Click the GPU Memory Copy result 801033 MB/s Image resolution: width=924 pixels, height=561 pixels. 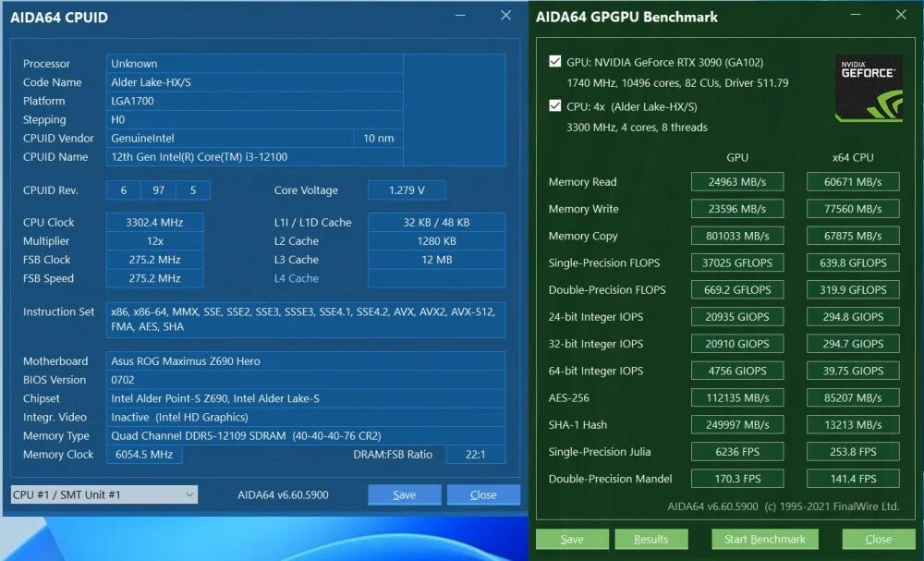(x=737, y=236)
